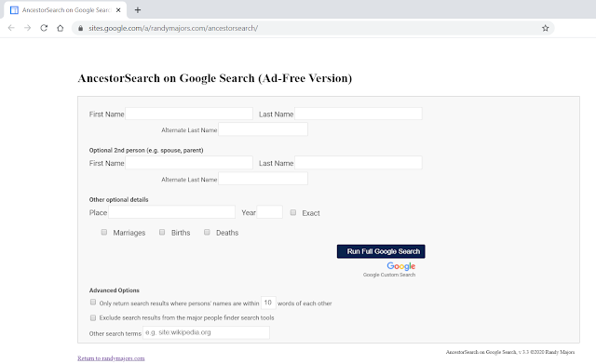Click the Other search terms field
Screen dimensions: 596x364
pos(207,332)
